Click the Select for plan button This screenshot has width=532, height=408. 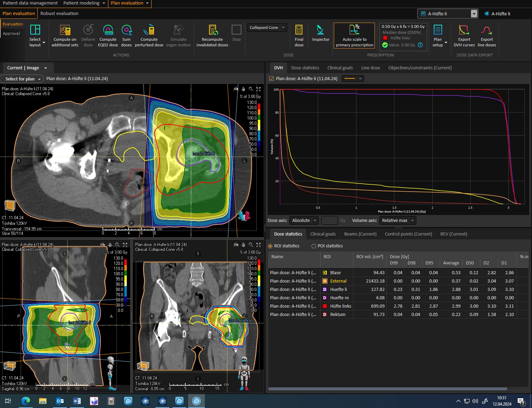[x=22, y=79]
